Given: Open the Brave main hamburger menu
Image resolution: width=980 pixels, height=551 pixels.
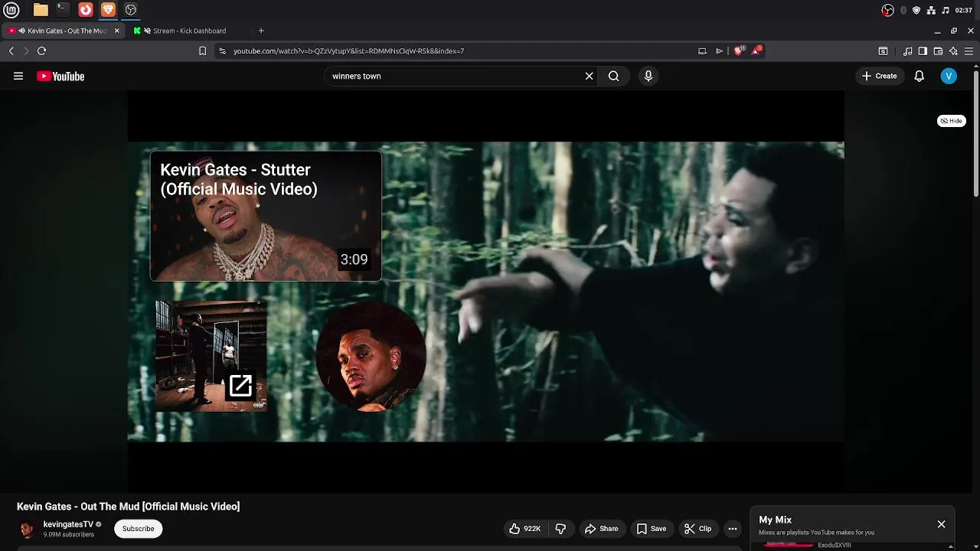Looking at the screenshot, I should pyautogui.click(x=969, y=51).
